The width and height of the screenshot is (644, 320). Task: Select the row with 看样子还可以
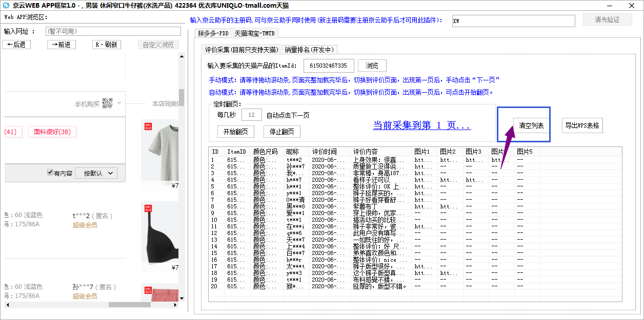415,180
